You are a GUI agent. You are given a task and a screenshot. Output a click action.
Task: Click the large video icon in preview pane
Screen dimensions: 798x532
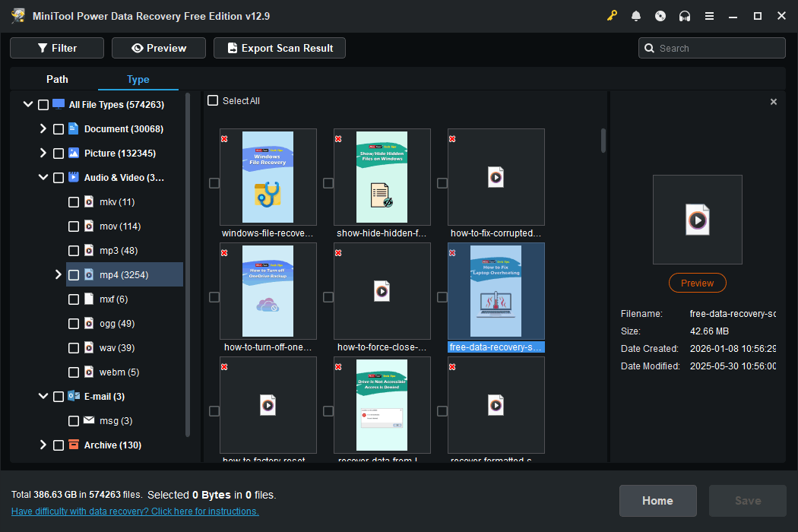697,220
